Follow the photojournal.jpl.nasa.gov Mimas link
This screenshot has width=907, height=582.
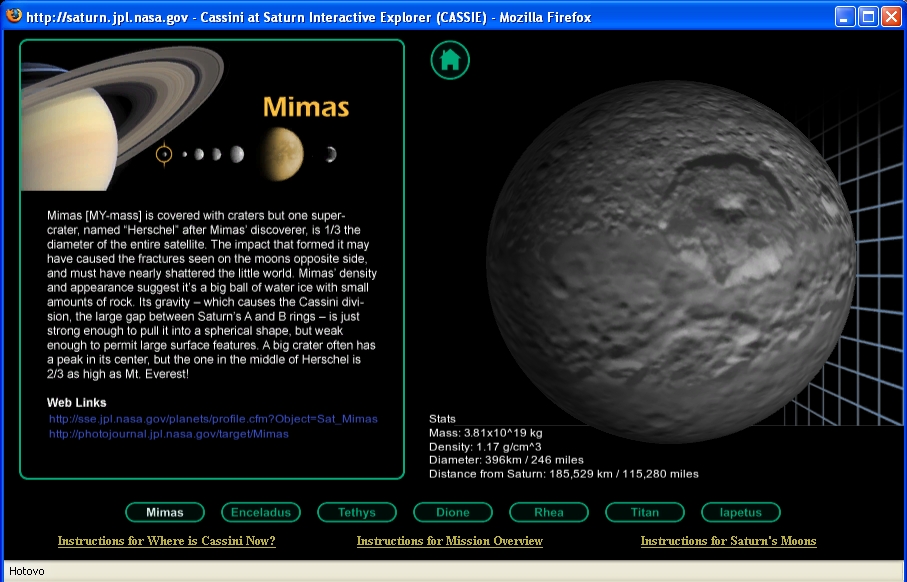coord(168,434)
